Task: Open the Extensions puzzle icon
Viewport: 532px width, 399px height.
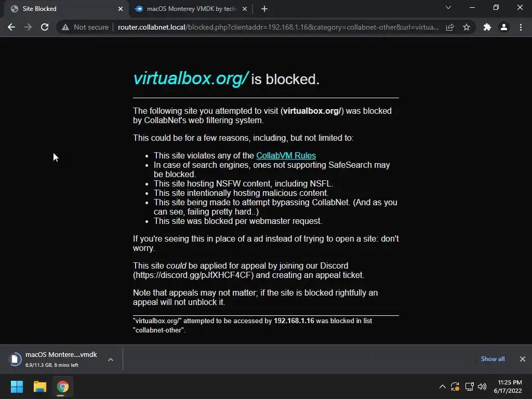Action: 487,27
